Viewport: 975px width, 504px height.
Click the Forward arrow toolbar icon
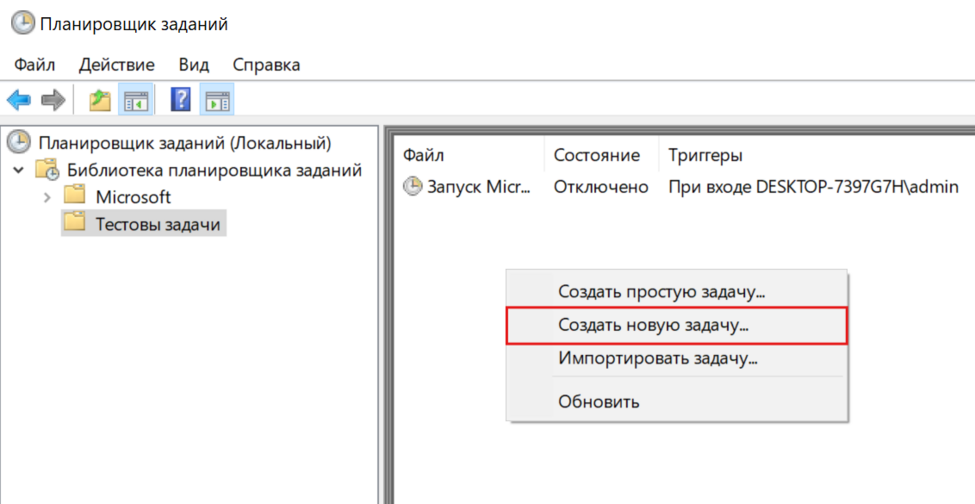53,100
